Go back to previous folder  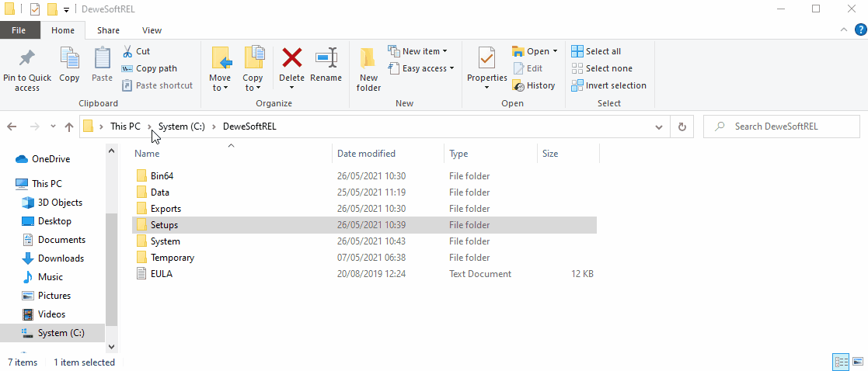[x=12, y=127]
